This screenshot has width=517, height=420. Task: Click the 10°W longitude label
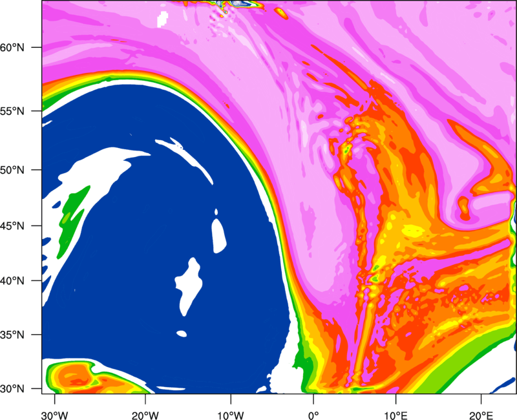(x=230, y=415)
